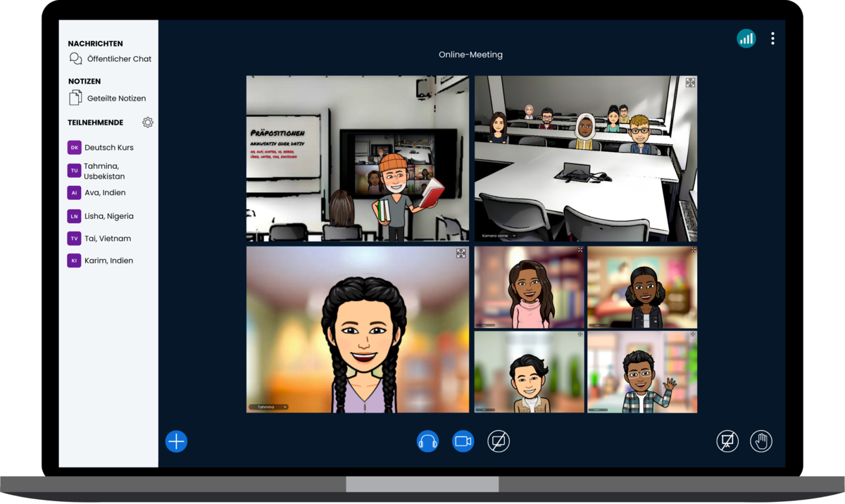Image resolution: width=845 pixels, height=504 pixels.
Task: Click the TU avatar badge
Action: [74, 170]
